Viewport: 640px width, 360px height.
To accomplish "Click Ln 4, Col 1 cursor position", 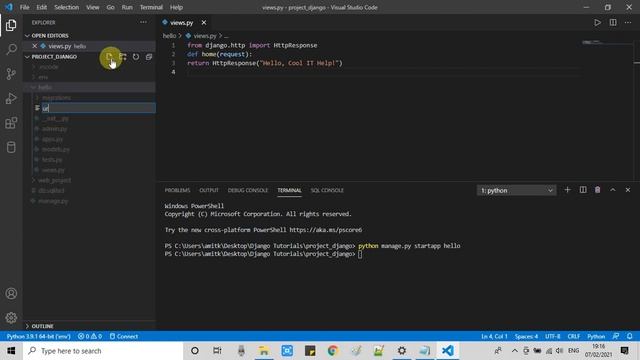I will point(494,336).
